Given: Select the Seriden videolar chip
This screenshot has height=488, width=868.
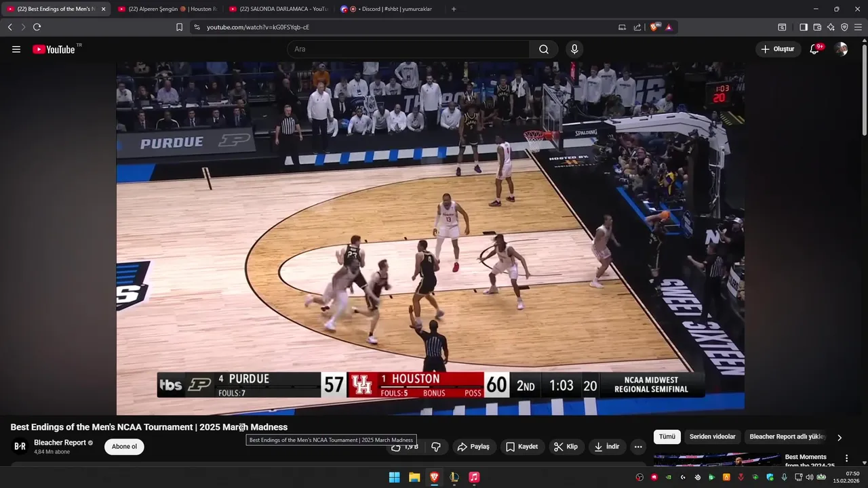Looking at the screenshot, I should tap(712, 437).
